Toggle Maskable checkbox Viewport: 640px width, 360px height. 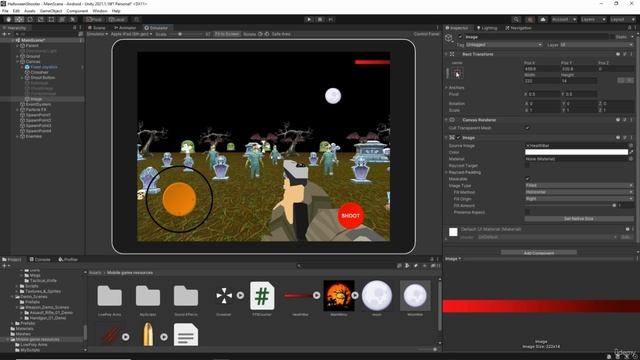coord(527,179)
